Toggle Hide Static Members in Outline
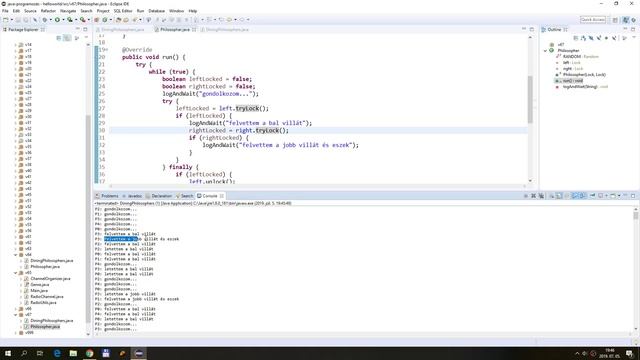 coord(599,38)
